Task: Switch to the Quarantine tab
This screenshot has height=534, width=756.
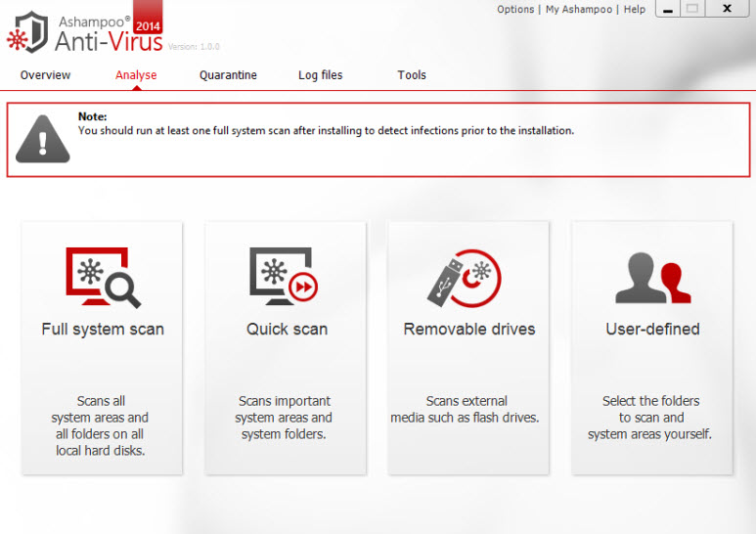Action: coord(228,75)
